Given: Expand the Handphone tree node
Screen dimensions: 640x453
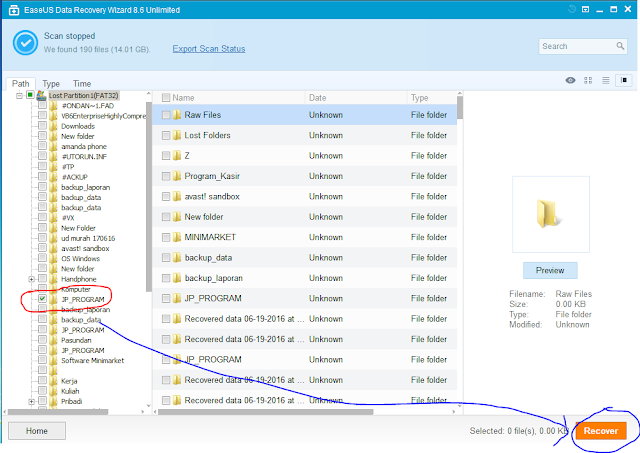Looking at the screenshot, I should (31, 279).
